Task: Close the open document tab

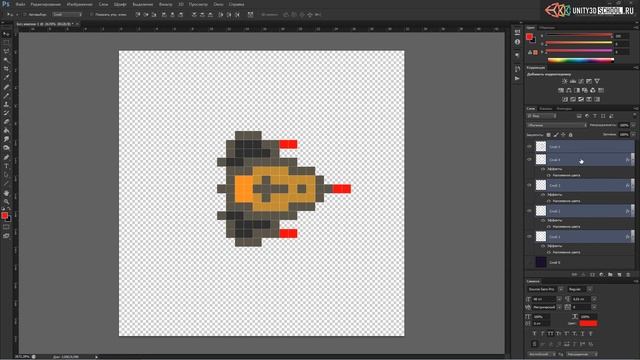Action: click(x=77, y=24)
